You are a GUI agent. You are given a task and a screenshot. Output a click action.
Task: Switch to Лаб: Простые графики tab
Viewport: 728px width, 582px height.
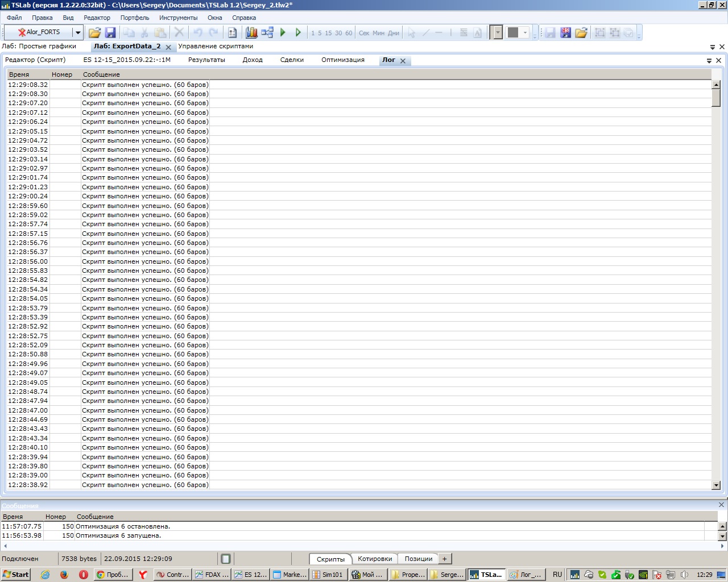click(39, 47)
